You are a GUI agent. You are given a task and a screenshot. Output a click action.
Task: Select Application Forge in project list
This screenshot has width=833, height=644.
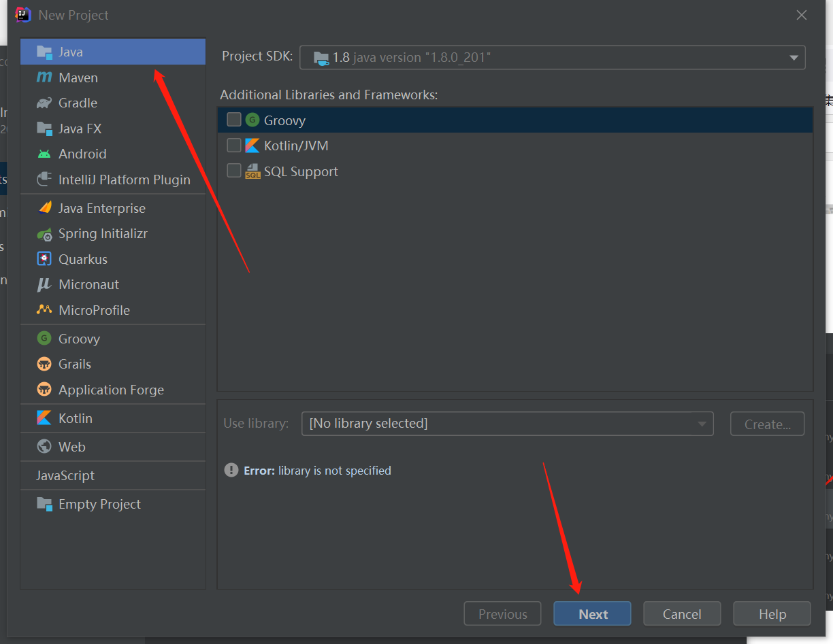pyautogui.click(x=113, y=390)
